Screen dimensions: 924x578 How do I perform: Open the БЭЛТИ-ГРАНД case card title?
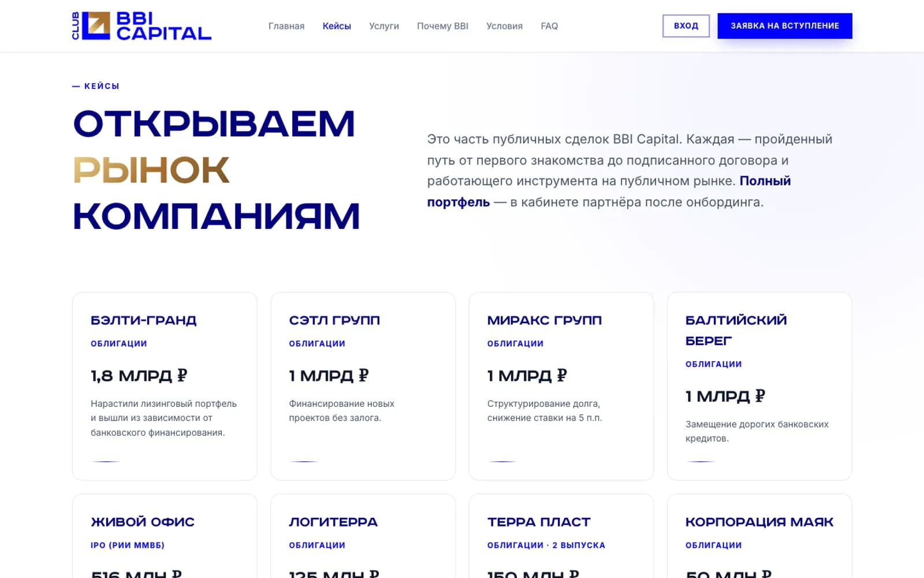[x=144, y=320]
